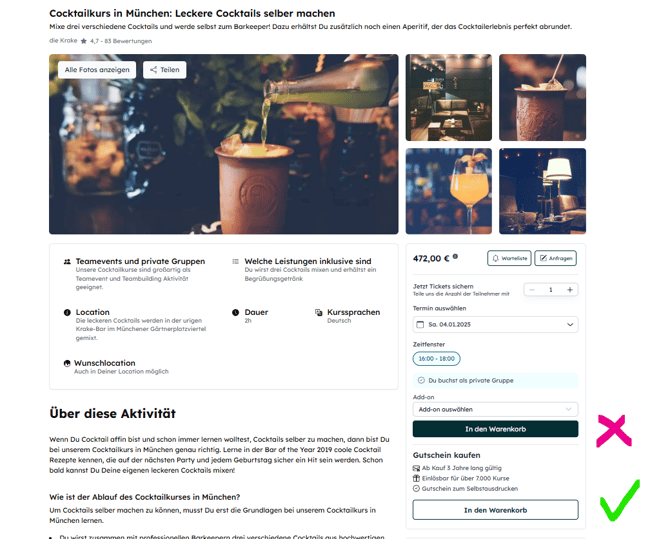Open the die Kroke provider link
670x539 pixels.
(63, 41)
